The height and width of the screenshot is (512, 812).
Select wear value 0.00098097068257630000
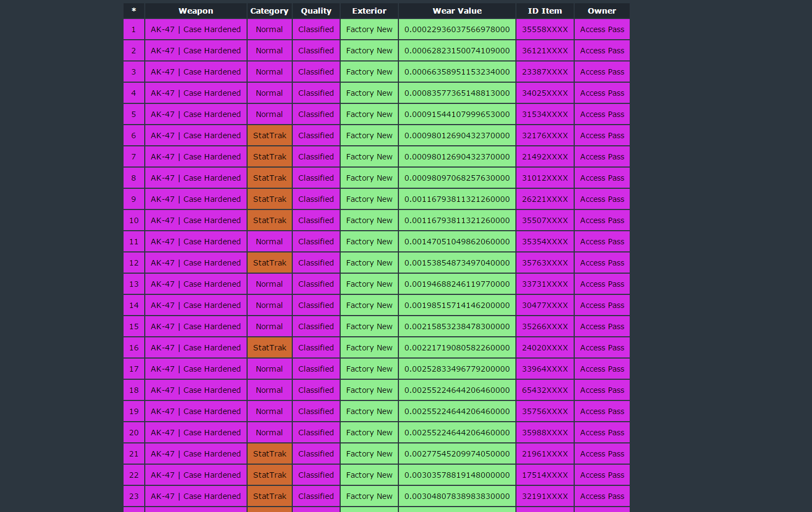(x=457, y=178)
